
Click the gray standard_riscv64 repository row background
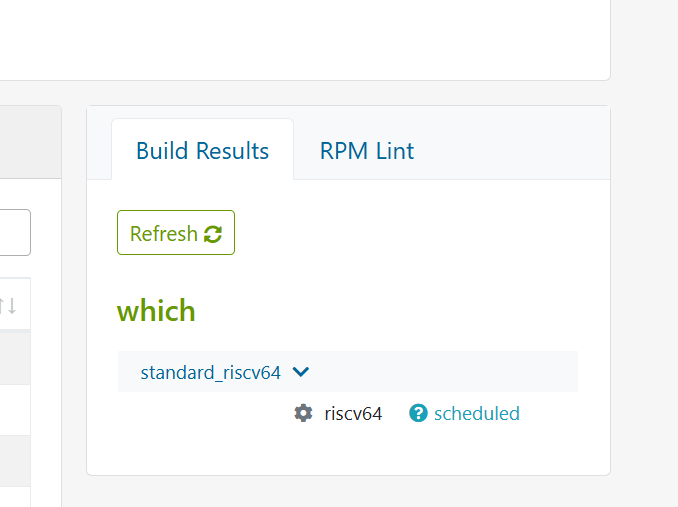[450, 372]
